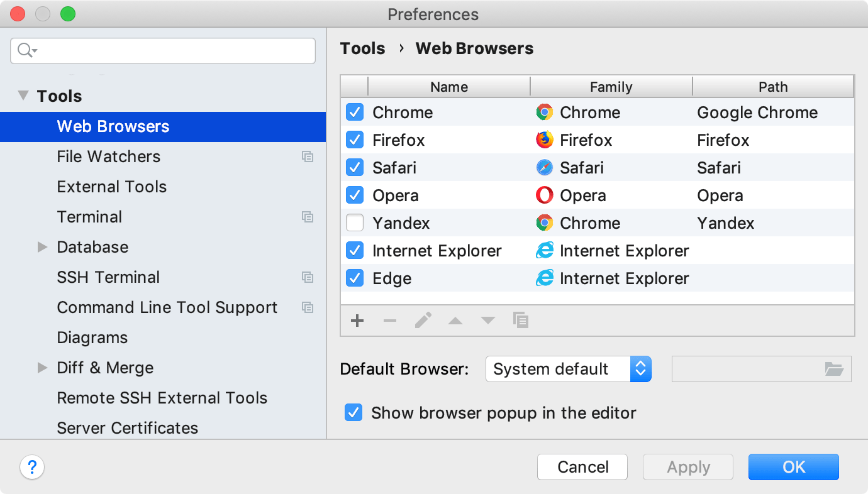Click the IE logo in the Edge row
This screenshot has width=868, height=494.
point(544,278)
